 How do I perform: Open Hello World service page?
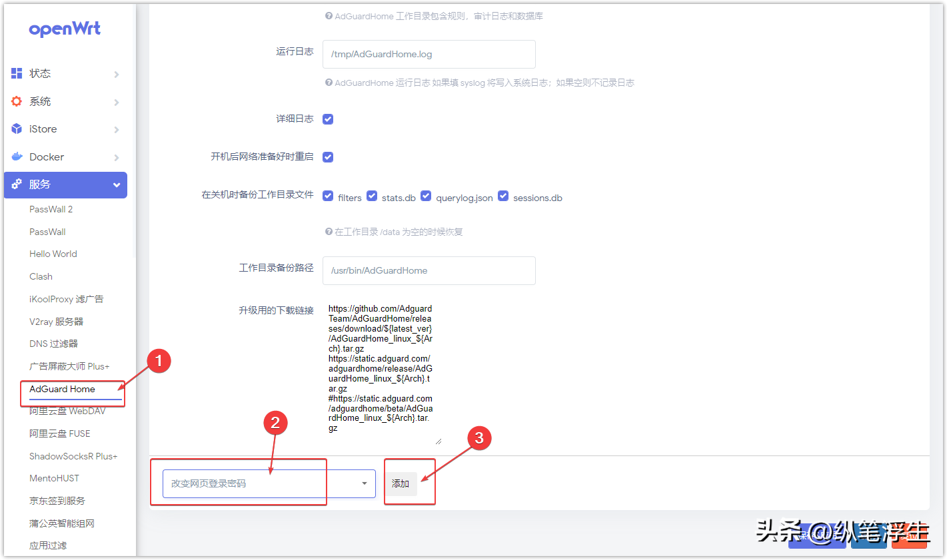(53, 254)
